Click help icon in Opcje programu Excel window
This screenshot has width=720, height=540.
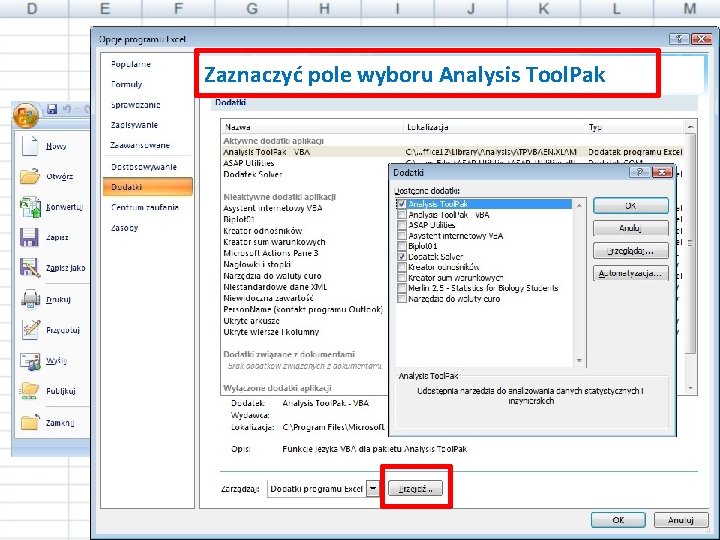click(x=679, y=39)
